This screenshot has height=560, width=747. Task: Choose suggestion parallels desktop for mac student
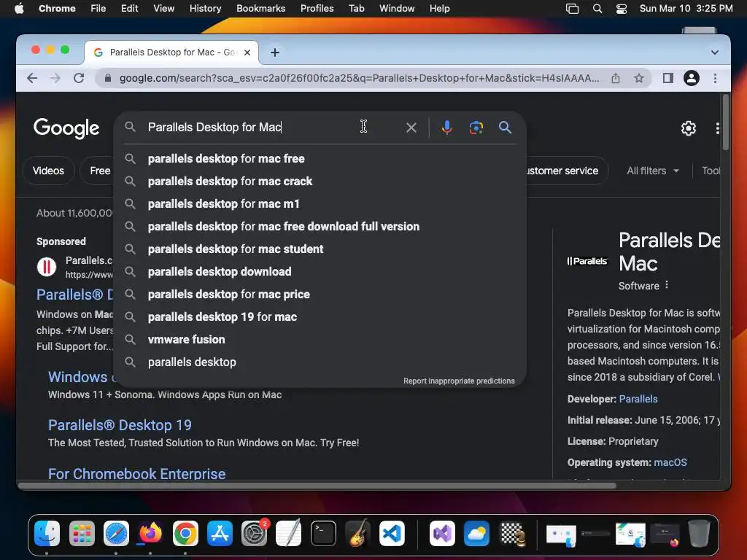pos(320,249)
